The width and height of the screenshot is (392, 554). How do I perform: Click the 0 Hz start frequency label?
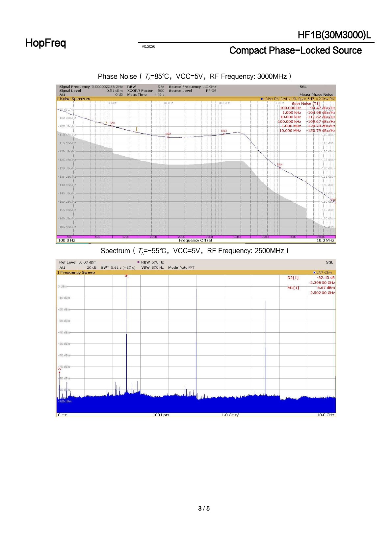point(62,415)
